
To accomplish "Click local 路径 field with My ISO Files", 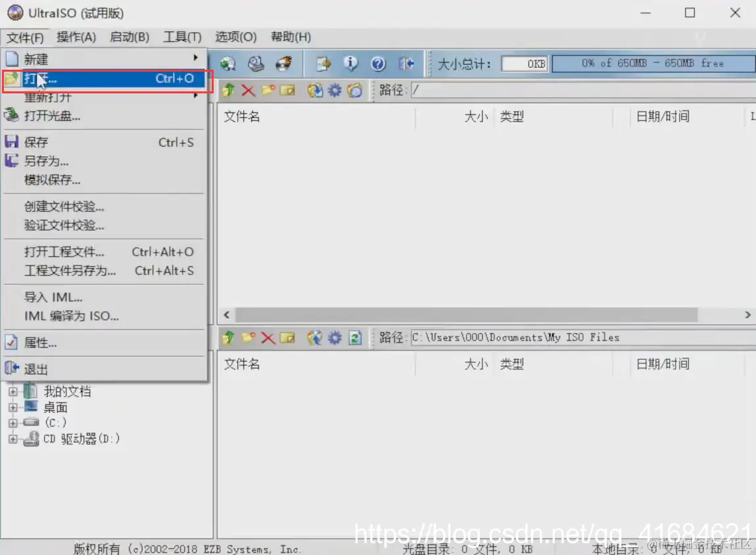I will (583, 337).
